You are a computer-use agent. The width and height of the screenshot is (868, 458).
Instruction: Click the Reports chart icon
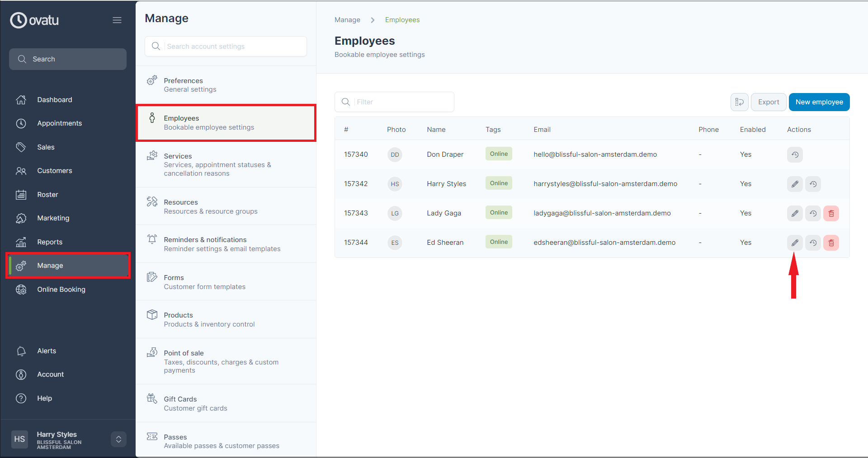point(21,242)
